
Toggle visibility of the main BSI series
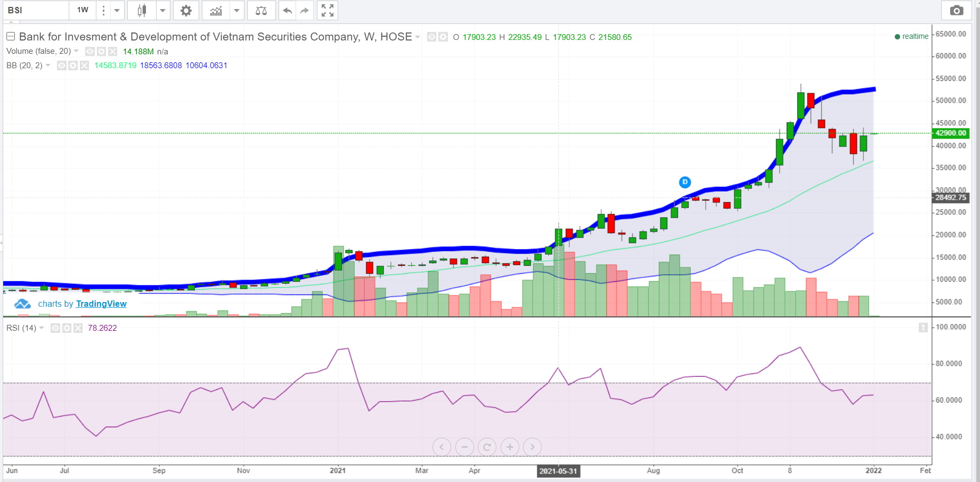click(x=432, y=37)
